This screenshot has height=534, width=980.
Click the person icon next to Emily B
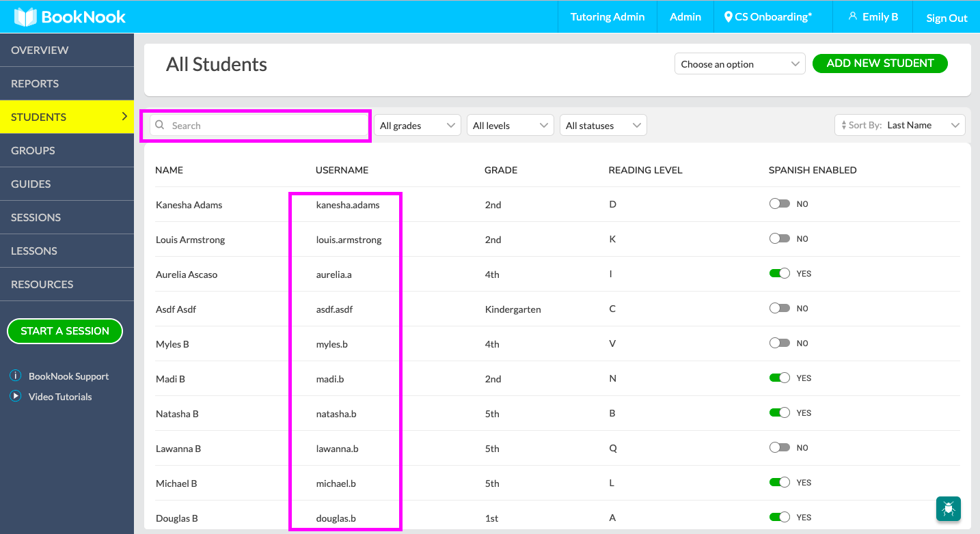853,16
